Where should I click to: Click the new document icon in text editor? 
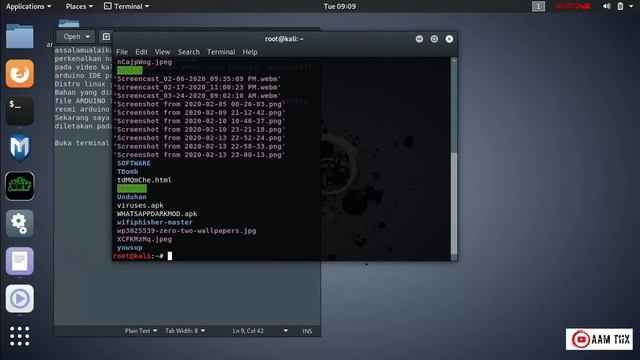pyautogui.click(x=106, y=37)
